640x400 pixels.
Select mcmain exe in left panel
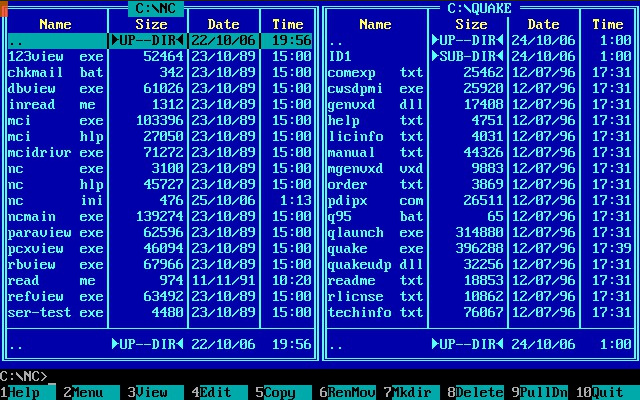(x=55, y=216)
